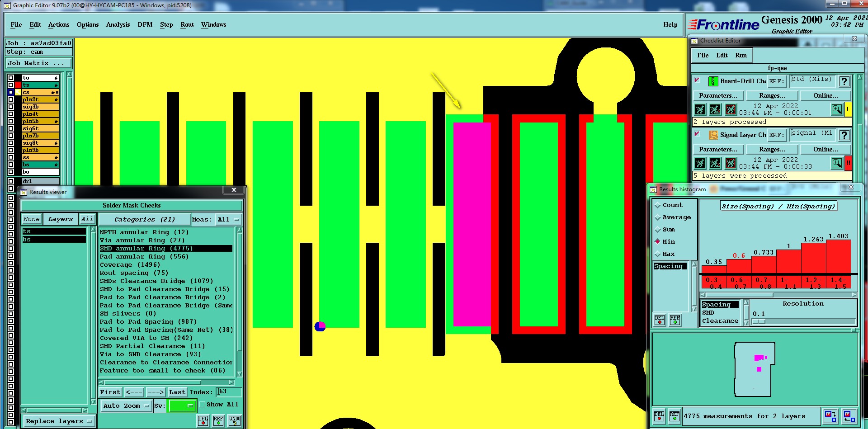The image size is (868, 429).
Task: Run Signal Layer check inside profile icon (third runner)
Action: coord(731,163)
